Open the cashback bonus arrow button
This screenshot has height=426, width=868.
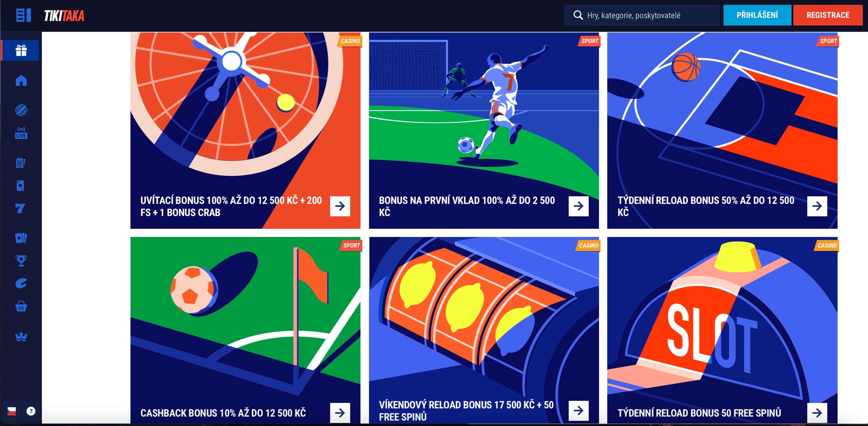[340, 412]
